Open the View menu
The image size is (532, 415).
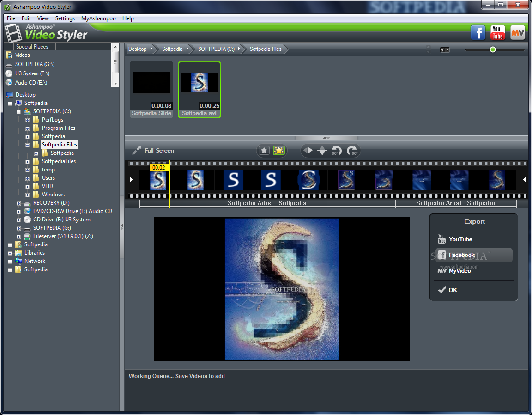tap(43, 18)
